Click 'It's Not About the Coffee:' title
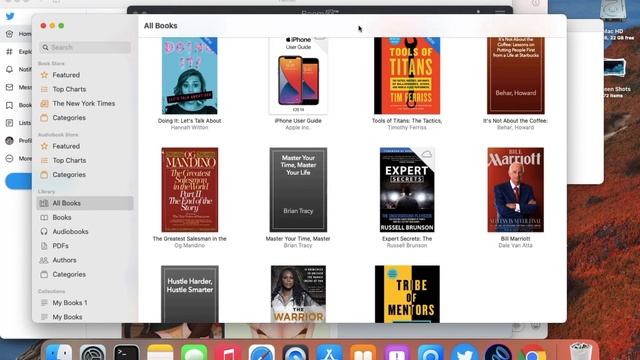The width and height of the screenshot is (640, 360). coord(516,121)
